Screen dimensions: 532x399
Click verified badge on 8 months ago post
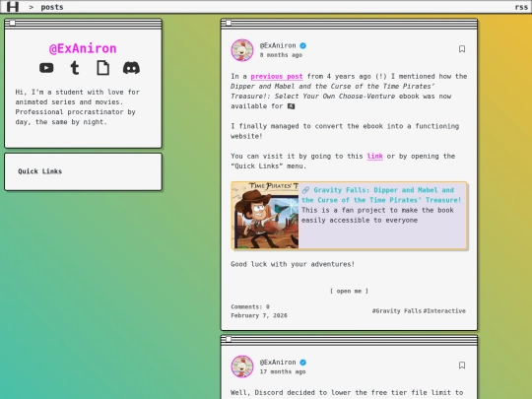pos(303,45)
